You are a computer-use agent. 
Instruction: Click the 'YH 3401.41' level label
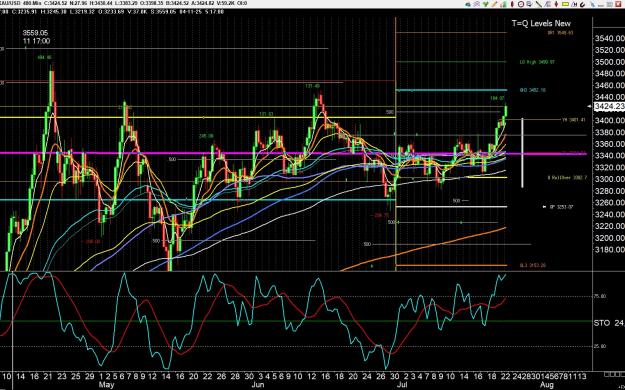[574, 120]
